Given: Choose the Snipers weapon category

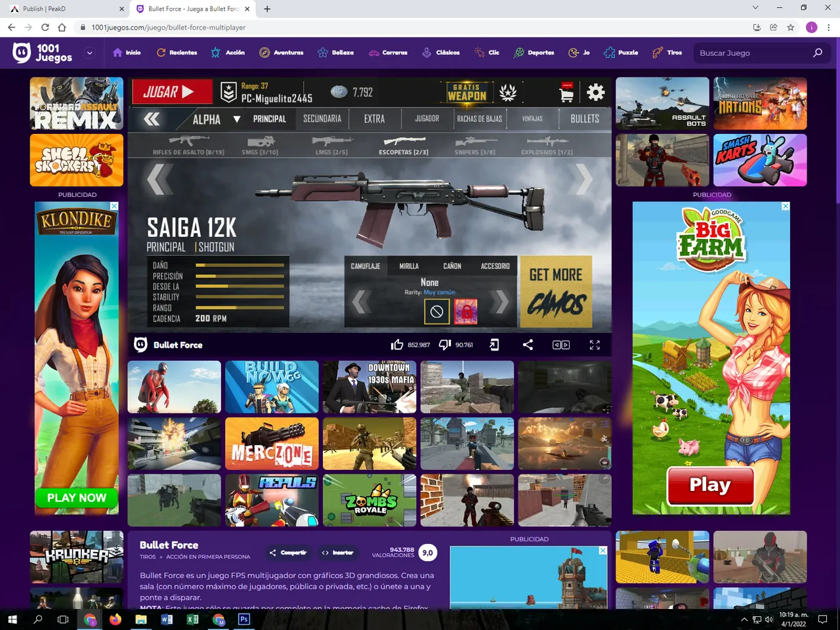Looking at the screenshot, I should pos(475,145).
